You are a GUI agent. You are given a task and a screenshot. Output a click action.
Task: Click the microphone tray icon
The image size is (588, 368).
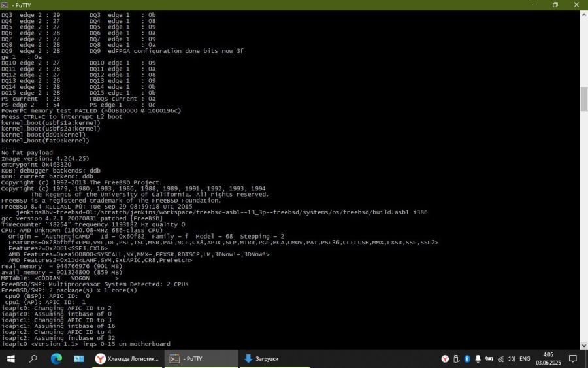tap(478, 358)
